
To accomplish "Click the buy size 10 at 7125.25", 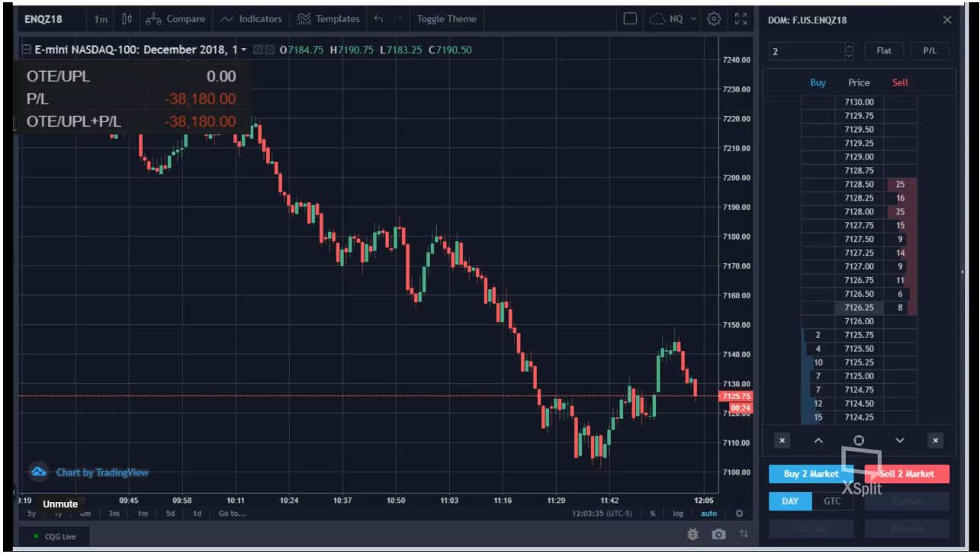I will coord(818,362).
